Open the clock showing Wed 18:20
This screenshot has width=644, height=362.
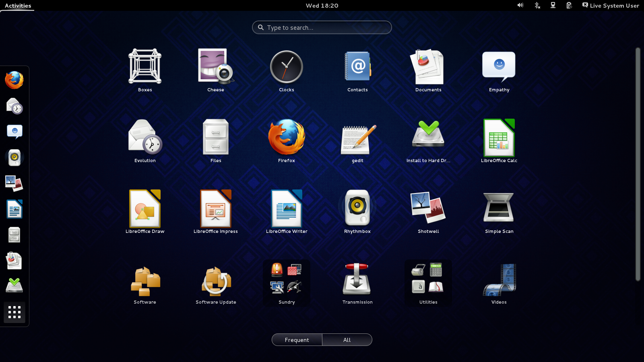[322, 6]
